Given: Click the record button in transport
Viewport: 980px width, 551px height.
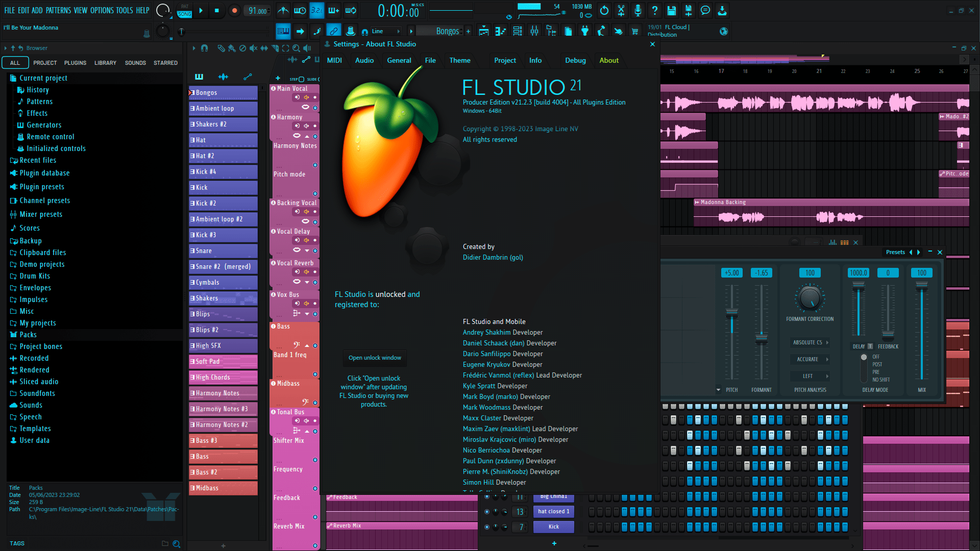Looking at the screenshot, I should (234, 11).
